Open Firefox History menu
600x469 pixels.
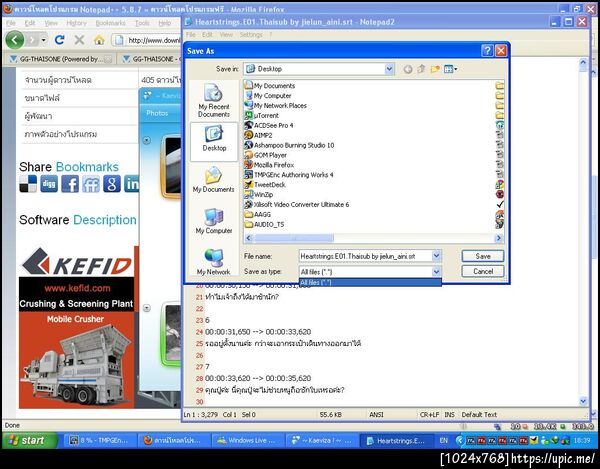(76, 23)
